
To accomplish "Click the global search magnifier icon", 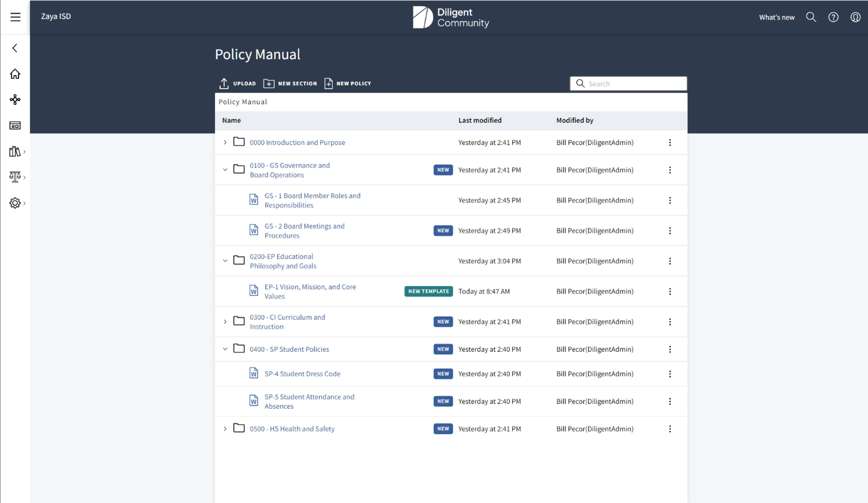I will click(811, 17).
